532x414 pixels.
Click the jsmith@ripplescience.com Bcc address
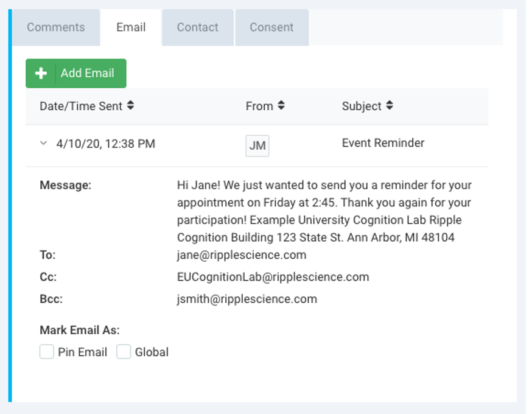pos(247,299)
